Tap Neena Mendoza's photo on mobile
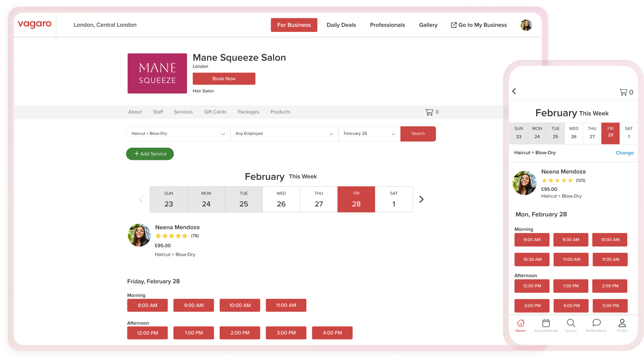644x360 pixels. [x=524, y=183]
